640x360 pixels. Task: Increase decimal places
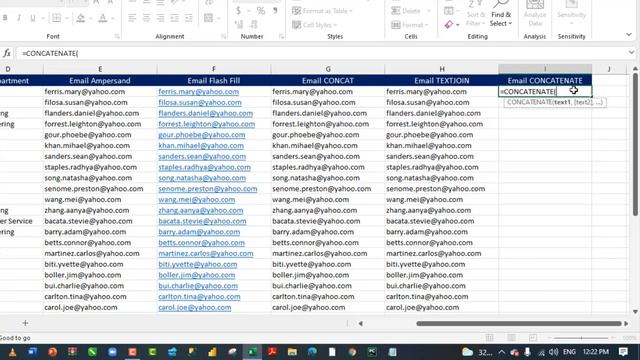tap(239, 25)
